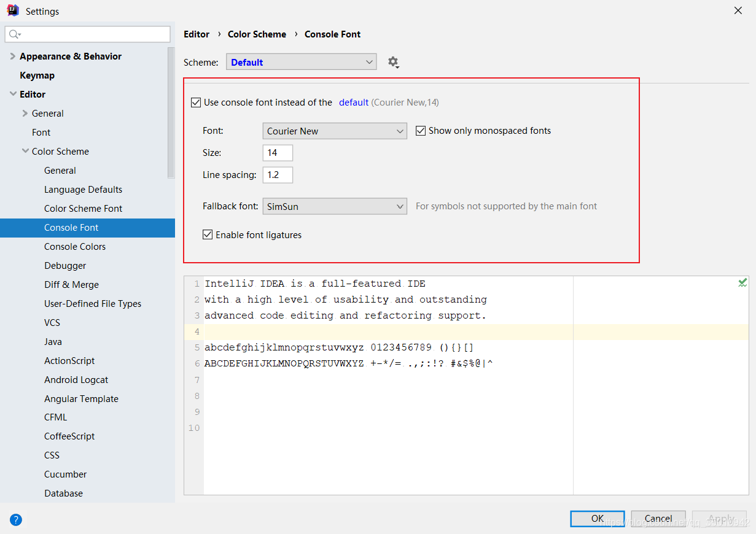This screenshot has height=534, width=756.
Task: Select Database item
Action: pyautogui.click(x=63, y=493)
